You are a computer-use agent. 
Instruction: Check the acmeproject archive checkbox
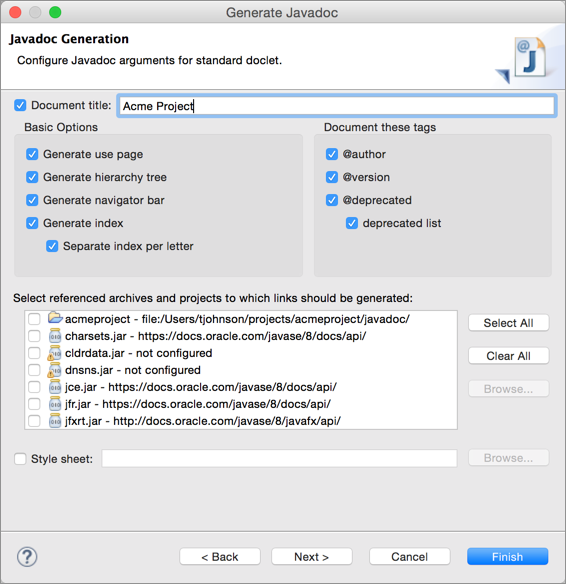click(x=34, y=319)
